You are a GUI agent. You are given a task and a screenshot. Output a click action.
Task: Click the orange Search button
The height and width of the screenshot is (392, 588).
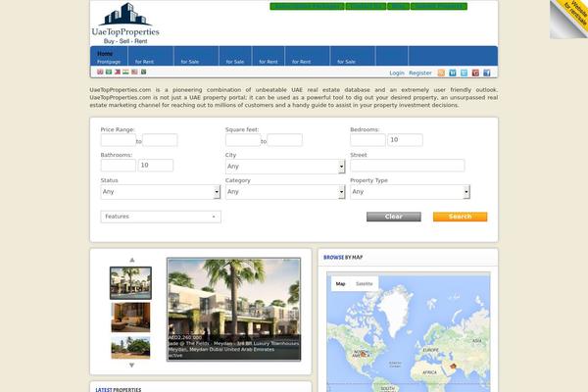(x=461, y=217)
